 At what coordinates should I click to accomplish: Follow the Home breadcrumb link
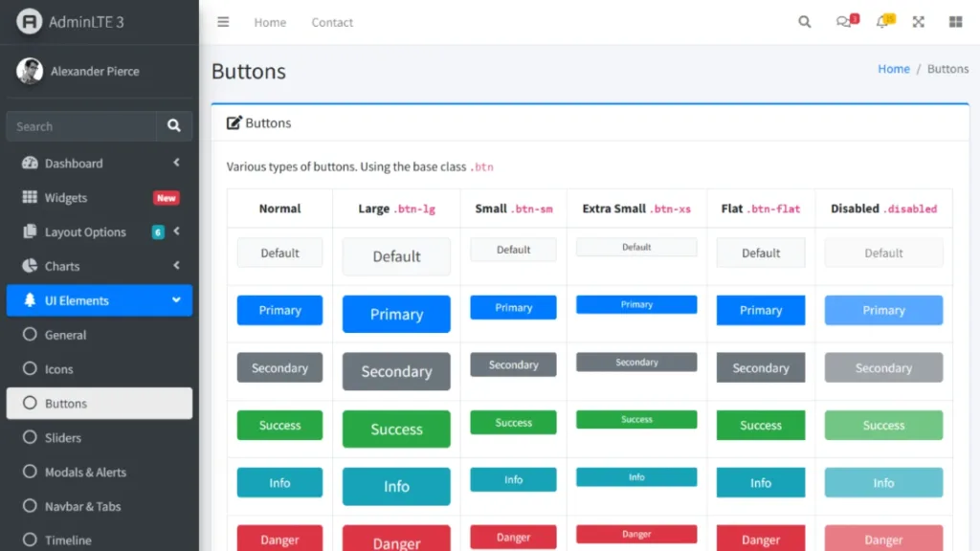tap(894, 68)
